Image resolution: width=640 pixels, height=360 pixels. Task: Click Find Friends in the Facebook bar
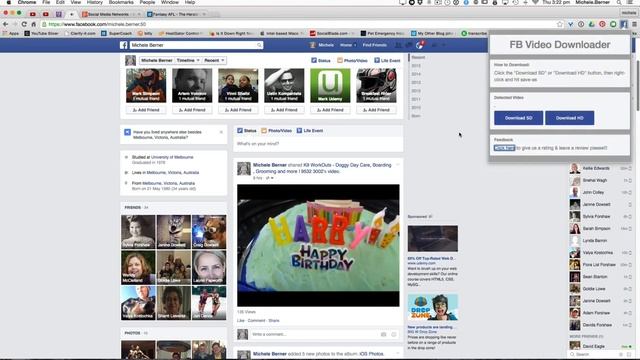[x=374, y=45]
